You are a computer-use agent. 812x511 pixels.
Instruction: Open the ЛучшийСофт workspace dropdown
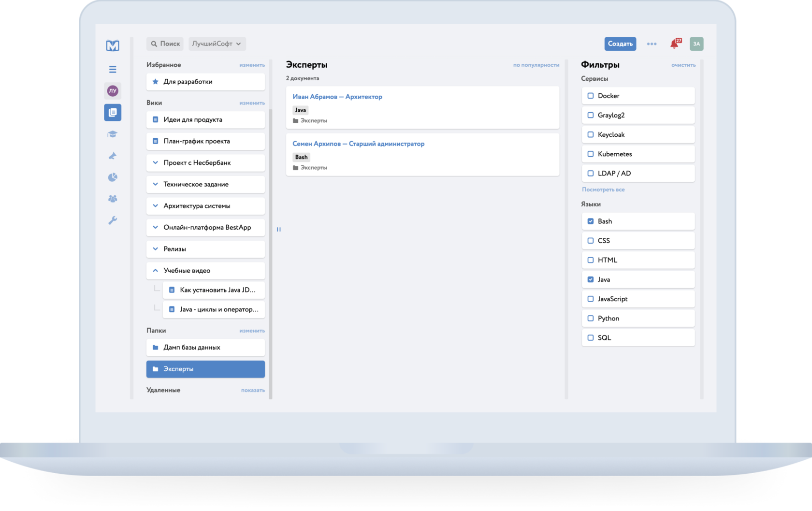[x=217, y=44]
